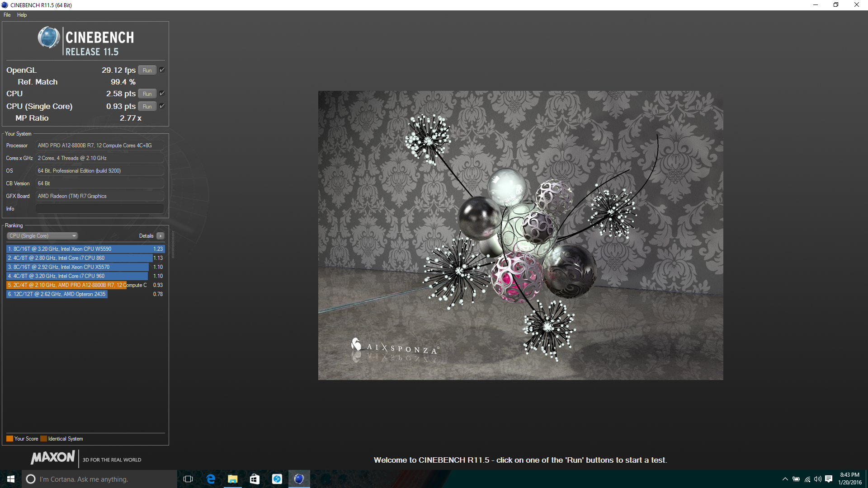Launch Microsoft Edge from the taskbar
This screenshot has height=488, width=868.
pos(211,479)
